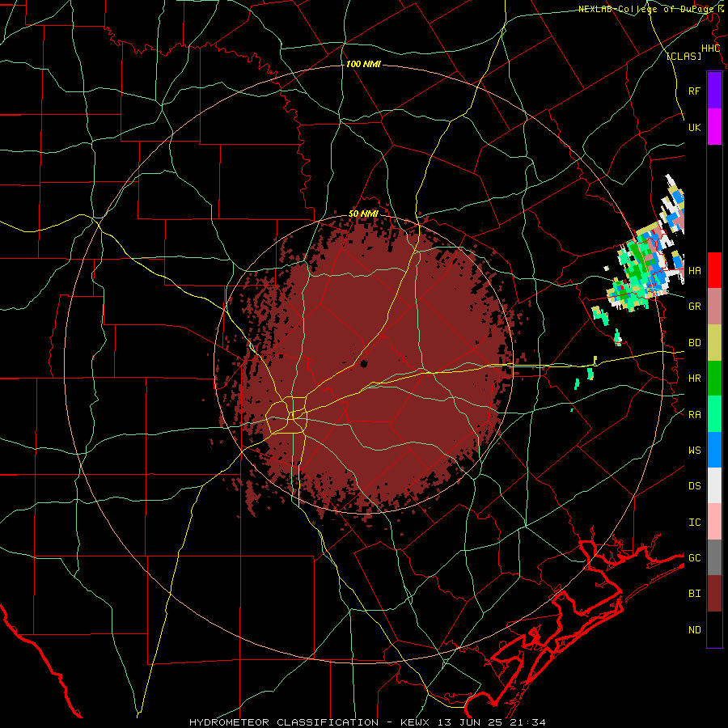Click the "13 JUN 25 21:34" timestamp

point(491,722)
